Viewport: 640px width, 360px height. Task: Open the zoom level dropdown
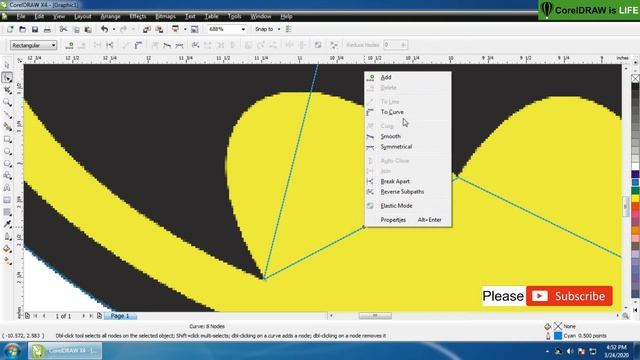coord(243,29)
